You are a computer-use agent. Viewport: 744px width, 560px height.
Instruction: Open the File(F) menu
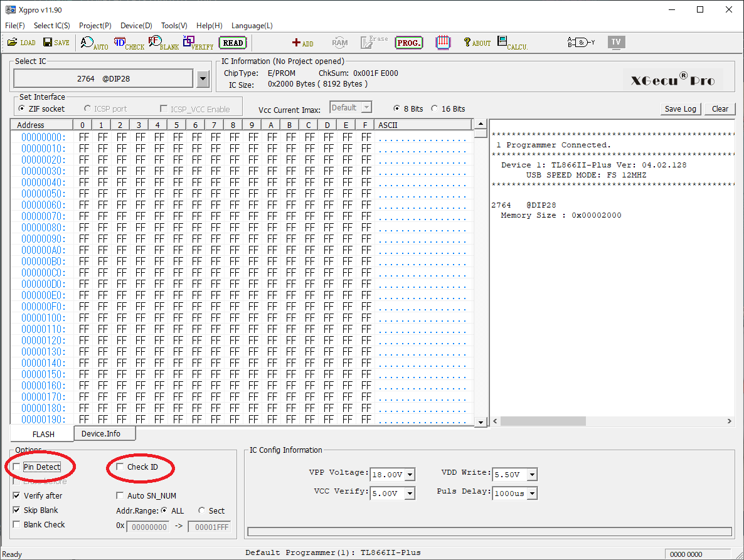pyautogui.click(x=14, y=26)
